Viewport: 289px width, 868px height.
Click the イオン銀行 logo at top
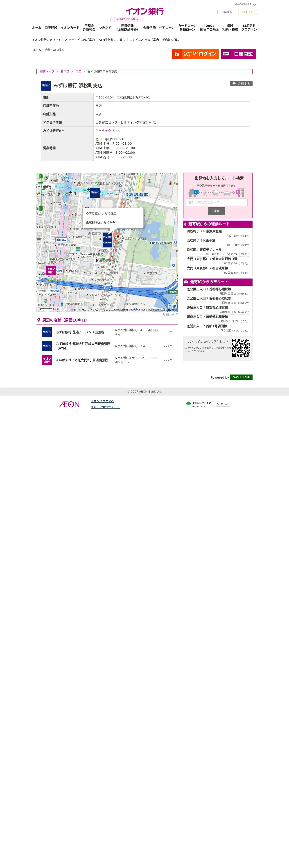point(144,11)
